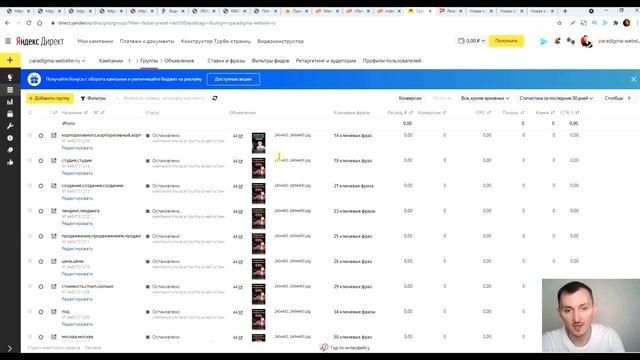The image size is (640, 360).
Task: Open Платежи и документы in top menu
Action: coord(147,41)
